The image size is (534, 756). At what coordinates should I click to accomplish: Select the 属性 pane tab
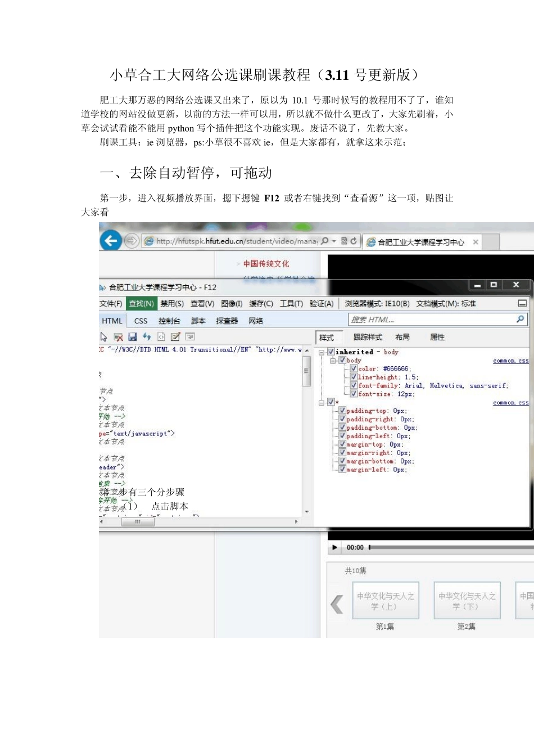click(437, 337)
